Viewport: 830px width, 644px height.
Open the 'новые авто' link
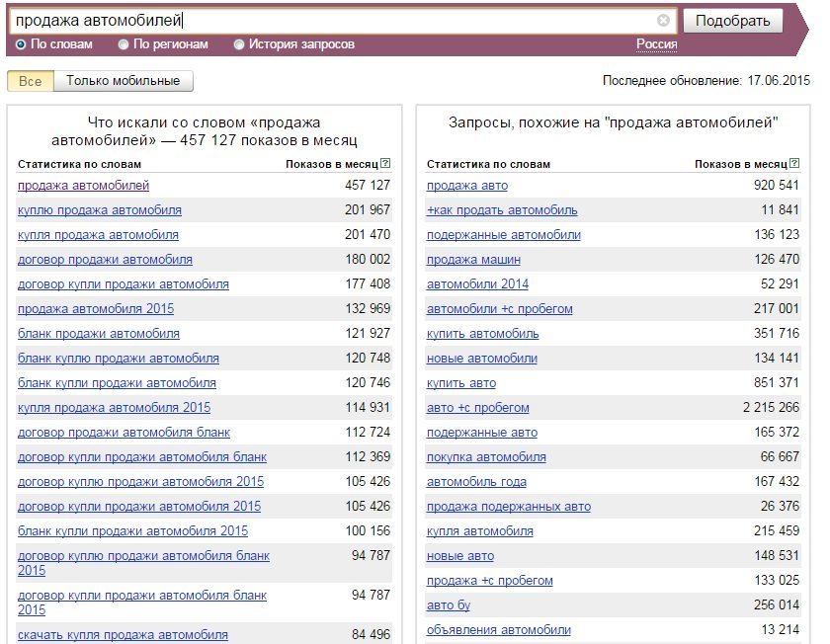[x=460, y=556]
